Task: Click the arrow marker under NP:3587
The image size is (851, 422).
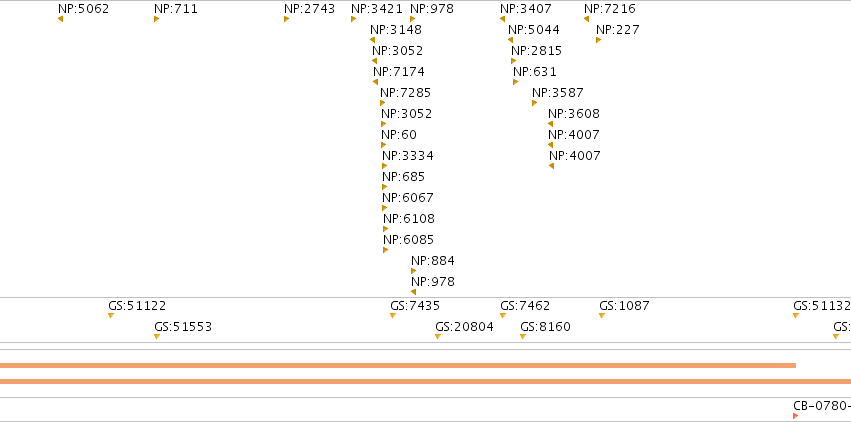Action: pyautogui.click(x=535, y=103)
